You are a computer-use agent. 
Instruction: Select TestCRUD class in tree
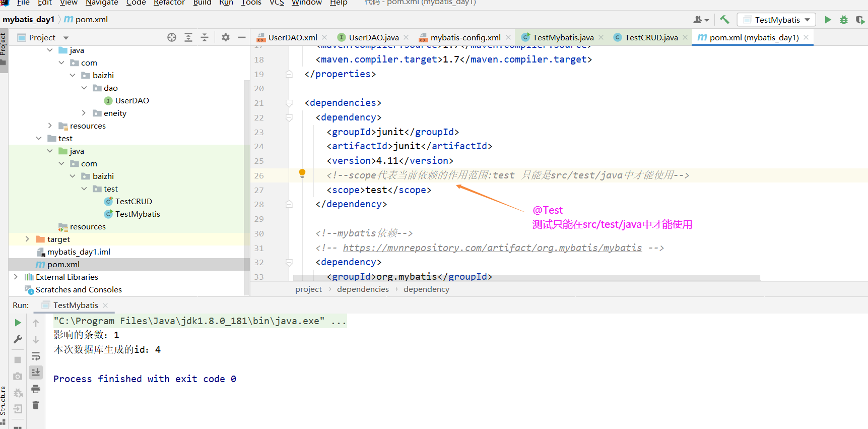133,201
